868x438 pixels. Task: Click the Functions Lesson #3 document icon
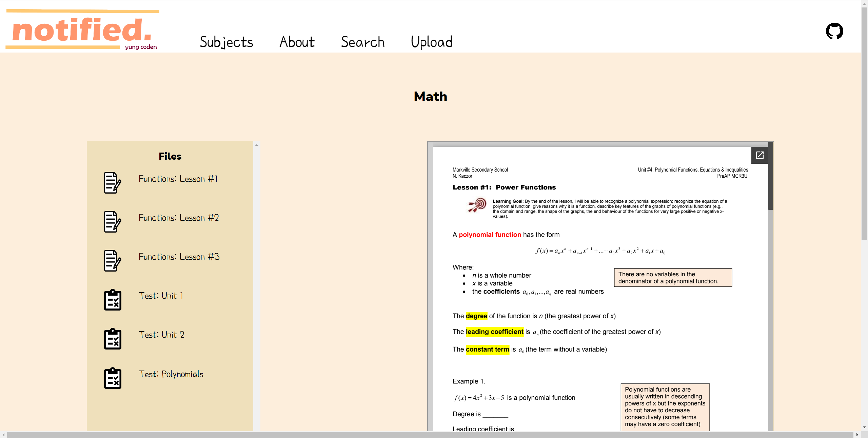coord(112,261)
